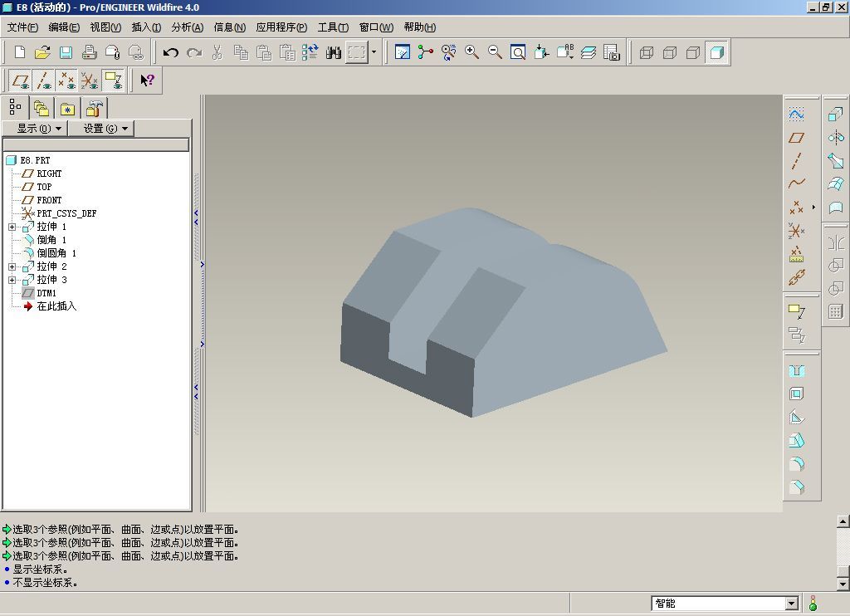Click the zoom in magnifier icon
Viewport: 850px width, 616px height.
click(x=471, y=52)
